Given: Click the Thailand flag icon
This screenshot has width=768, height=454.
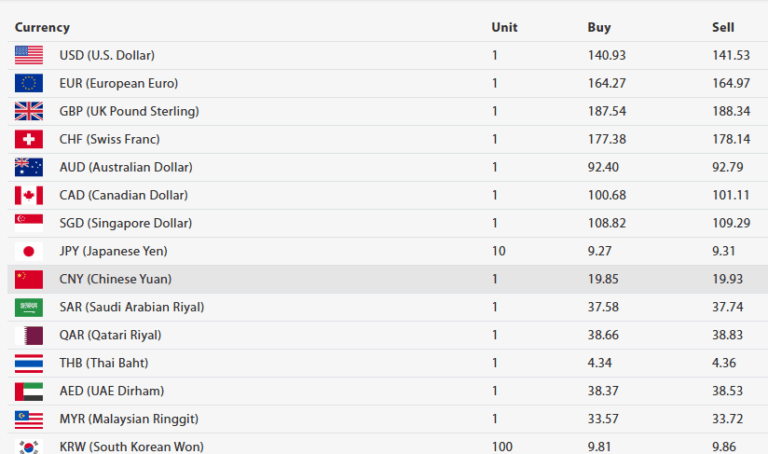Looking at the screenshot, I should click(29, 363).
